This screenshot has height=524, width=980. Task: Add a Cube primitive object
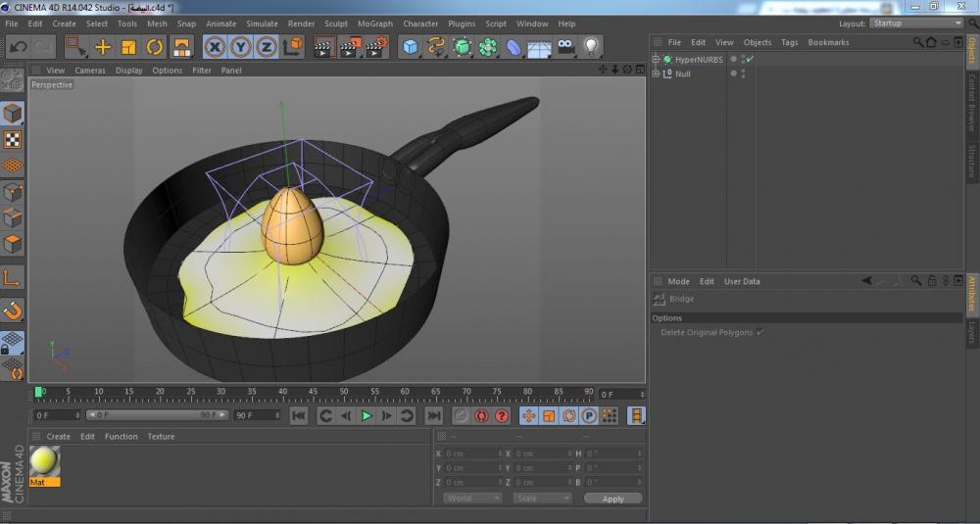(411, 47)
